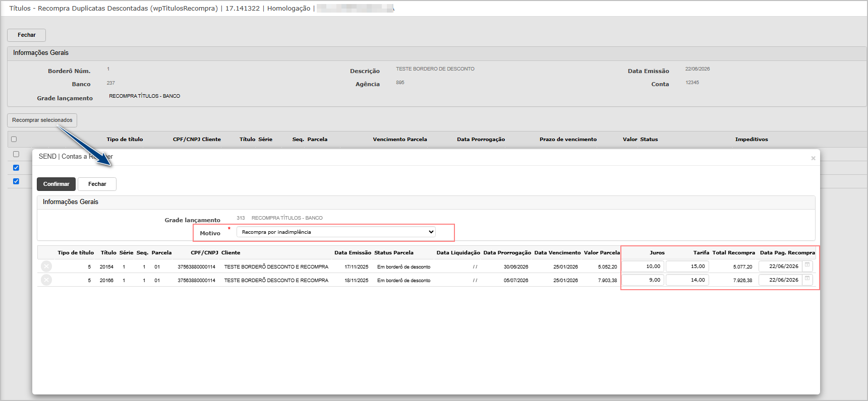Click emission date 18/11/2025

(356, 281)
